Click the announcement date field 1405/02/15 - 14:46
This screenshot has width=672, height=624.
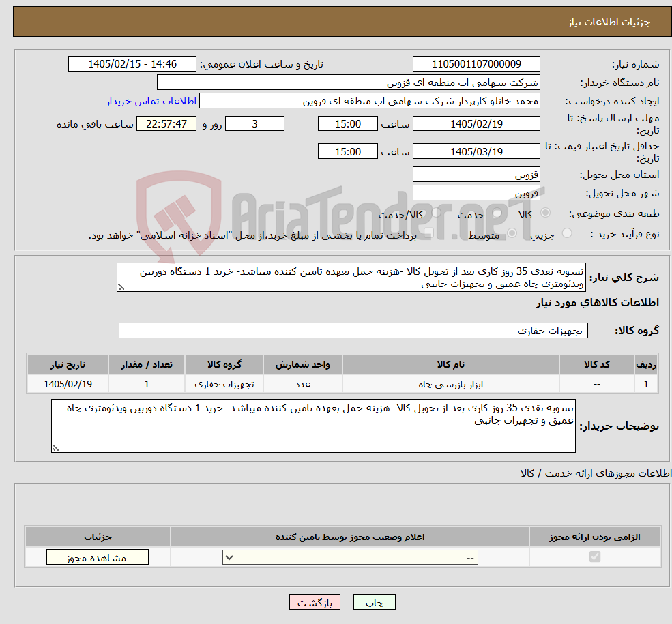(x=132, y=64)
